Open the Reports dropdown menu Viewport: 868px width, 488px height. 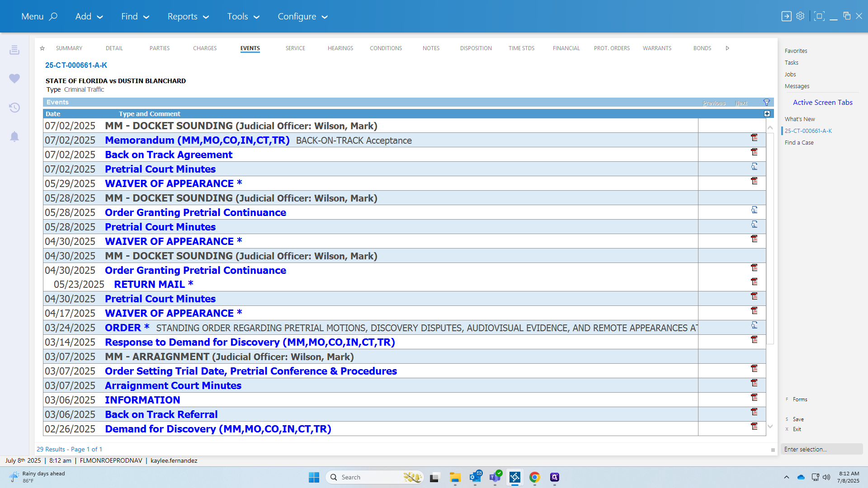(188, 16)
